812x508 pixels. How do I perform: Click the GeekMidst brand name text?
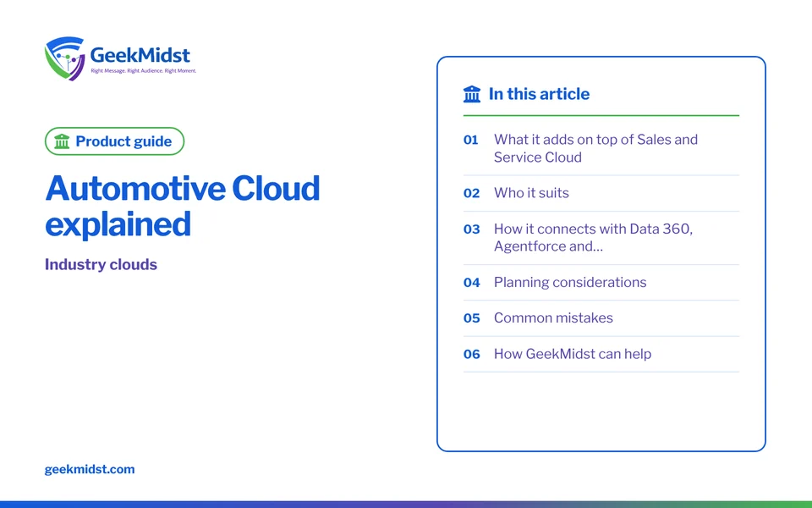tap(140, 54)
